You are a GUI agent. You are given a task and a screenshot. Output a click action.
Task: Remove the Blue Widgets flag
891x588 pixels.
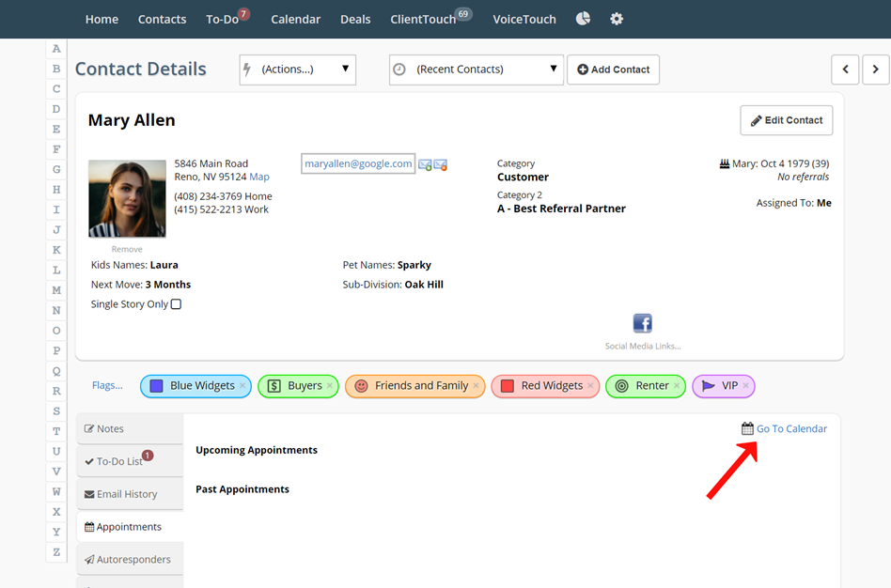point(242,386)
